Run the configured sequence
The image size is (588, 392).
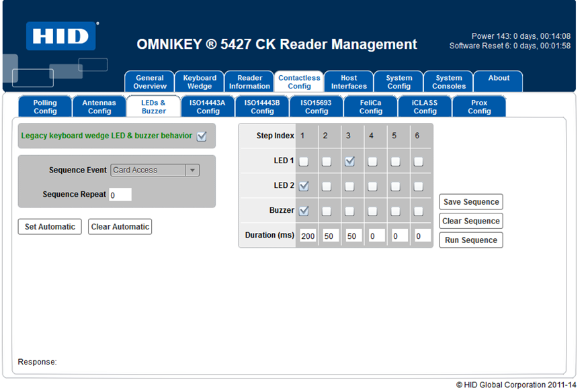pyautogui.click(x=471, y=240)
